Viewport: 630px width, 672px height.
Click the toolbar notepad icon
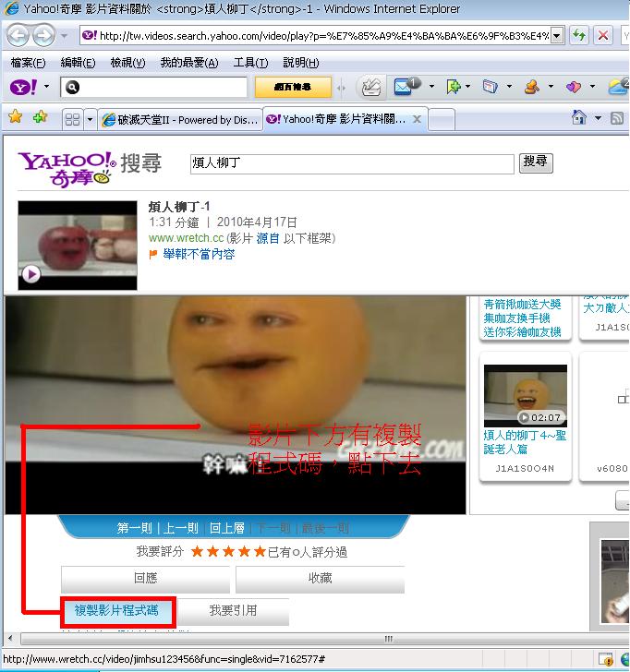pos(490,87)
